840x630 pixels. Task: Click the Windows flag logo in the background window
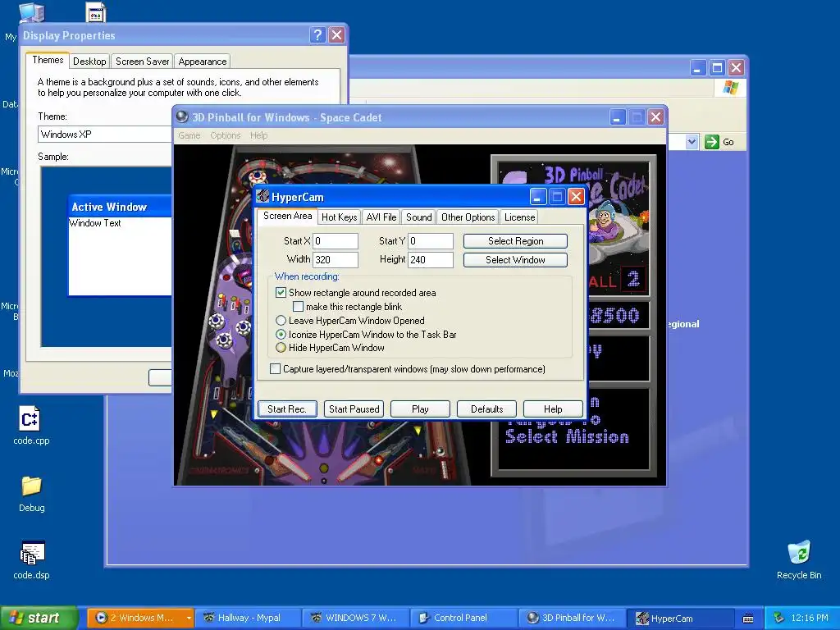coord(730,87)
